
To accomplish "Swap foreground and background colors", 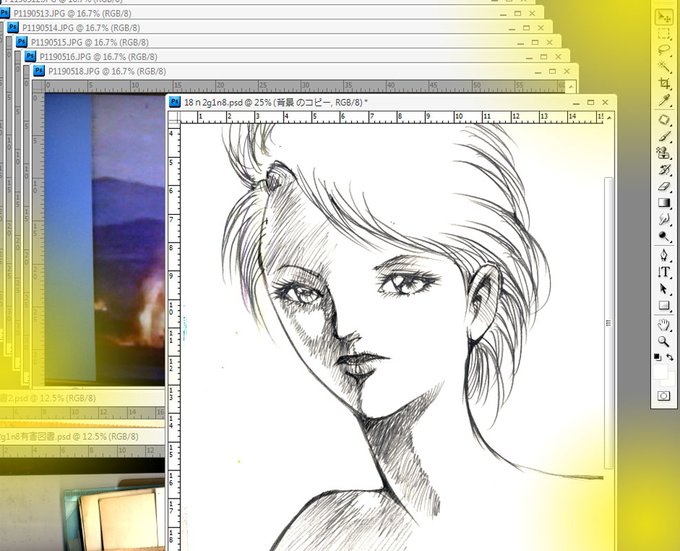I will click(x=670, y=357).
